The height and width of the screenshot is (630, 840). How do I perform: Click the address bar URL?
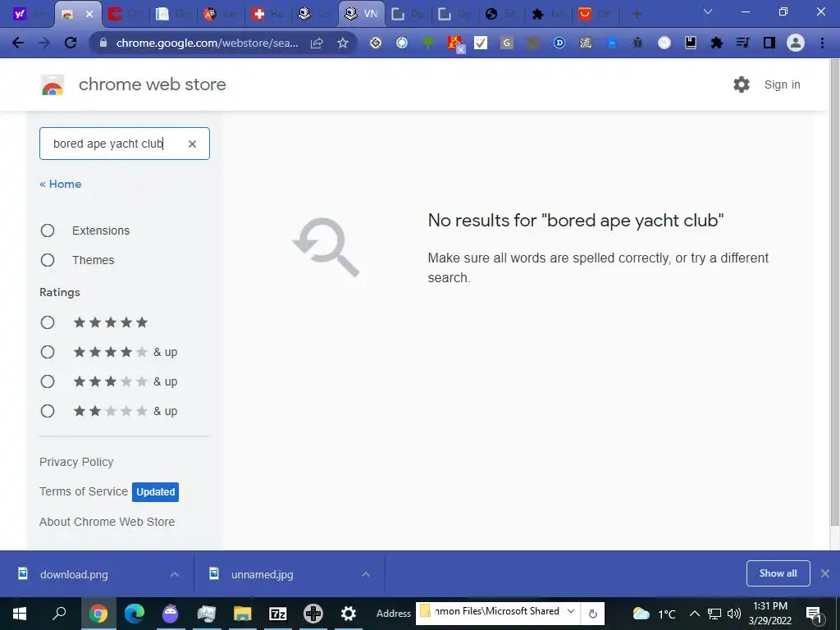[207, 43]
